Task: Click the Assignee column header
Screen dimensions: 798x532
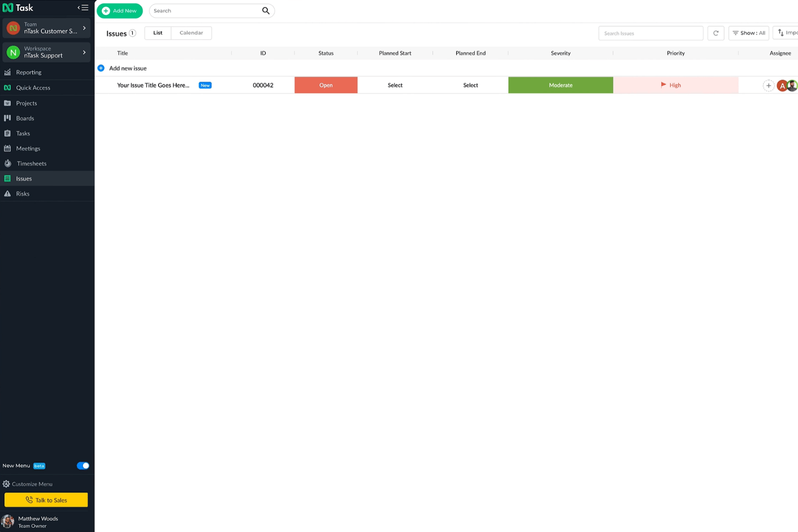Action: 780,53
